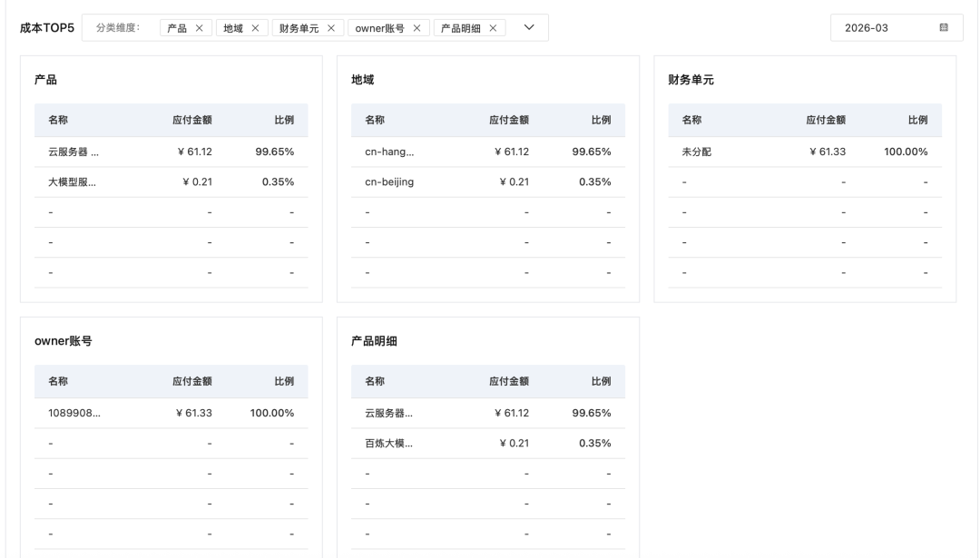Remove the owner账号 dimension tag
Viewport: 980px width, 558px height.
point(416,28)
